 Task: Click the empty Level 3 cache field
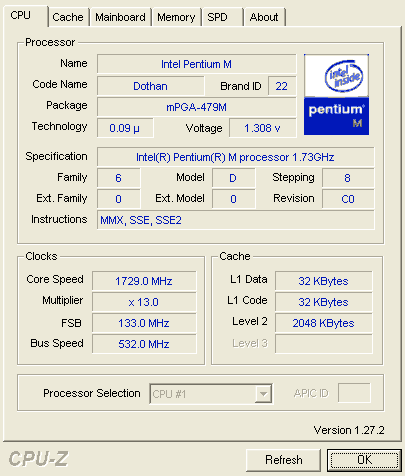[x=323, y=344]
